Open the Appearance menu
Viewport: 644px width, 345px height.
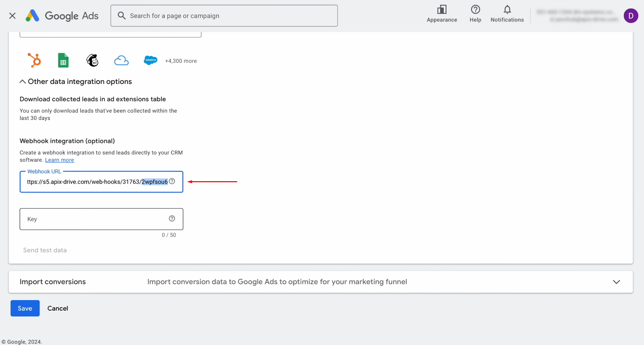tap(442, 14)
